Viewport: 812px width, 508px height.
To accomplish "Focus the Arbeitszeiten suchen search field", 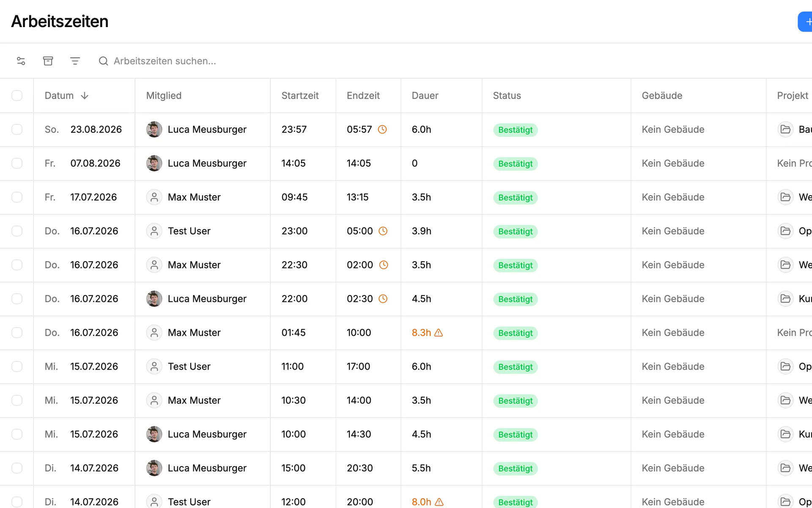I will pos(165,61).
